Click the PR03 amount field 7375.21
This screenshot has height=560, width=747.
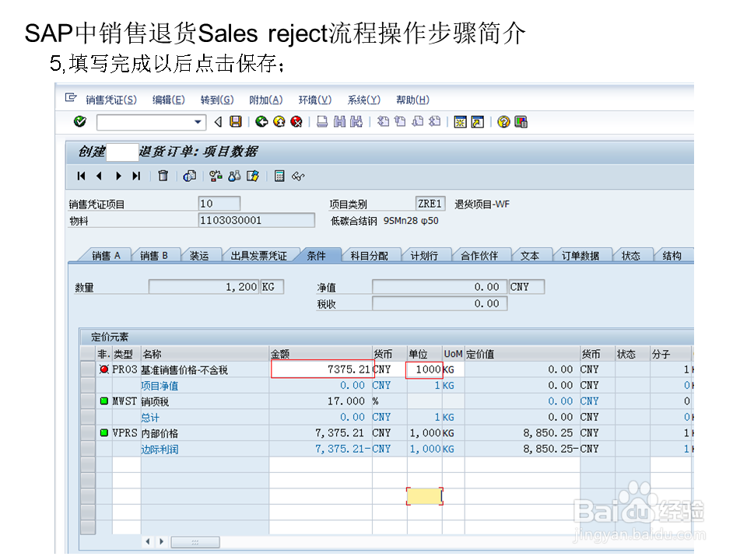click(x=322, y=369)
